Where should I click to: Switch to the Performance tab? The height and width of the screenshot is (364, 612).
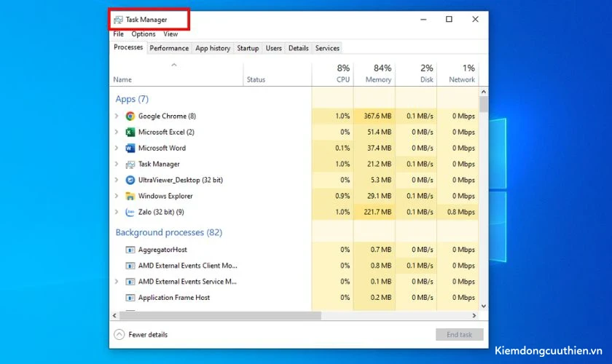click(x=169, y=48)
